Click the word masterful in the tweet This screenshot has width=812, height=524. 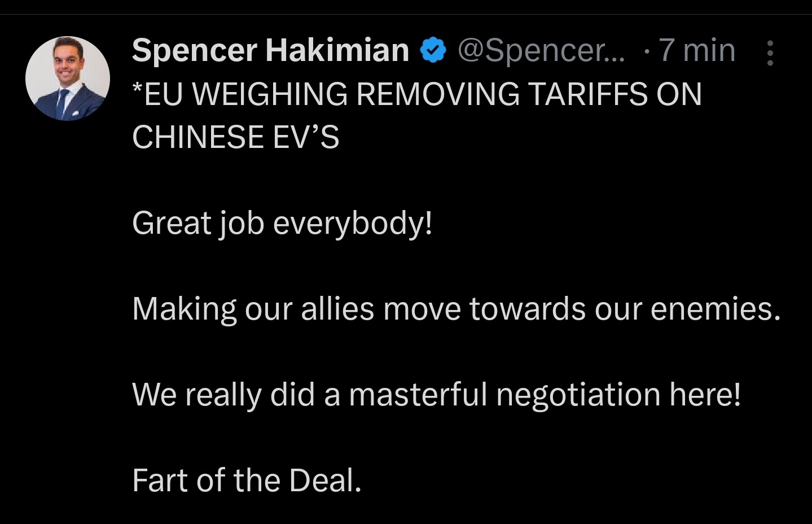(x=418, y=394)
